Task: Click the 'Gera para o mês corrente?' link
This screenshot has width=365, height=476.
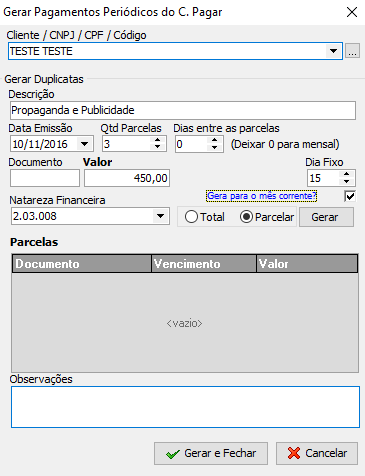Action: 262,196
